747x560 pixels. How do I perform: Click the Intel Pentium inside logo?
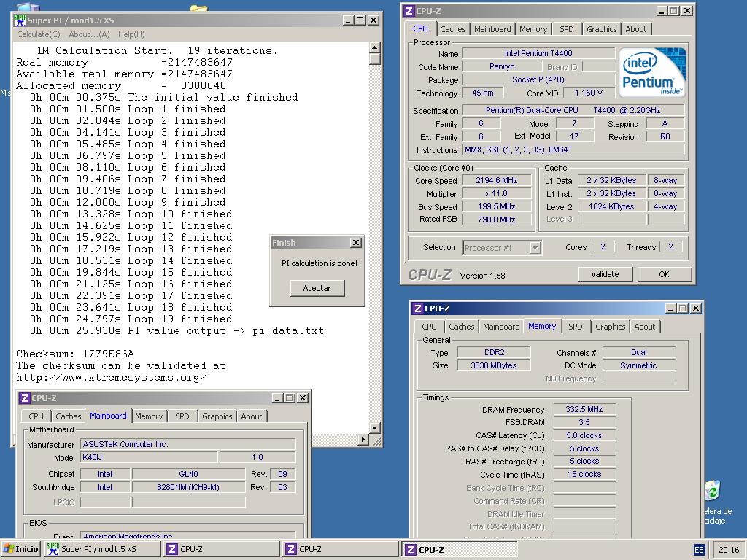tap(652, 73)
